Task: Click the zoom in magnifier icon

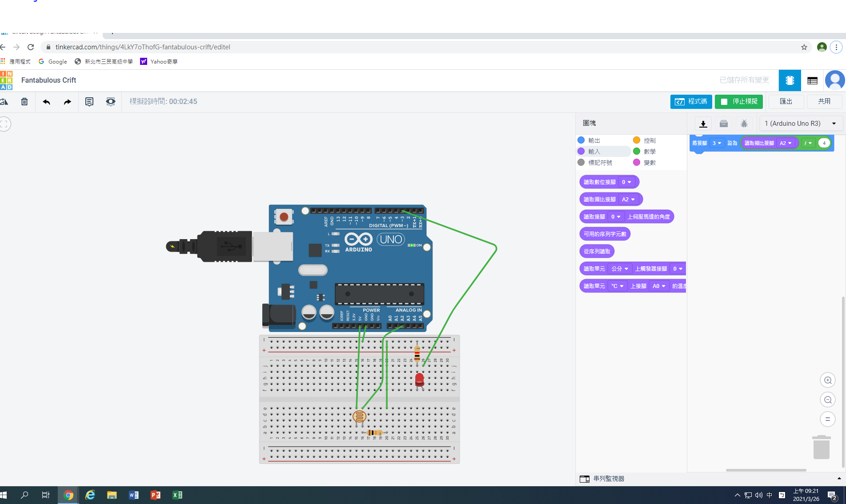Action: tap(827, 380)
